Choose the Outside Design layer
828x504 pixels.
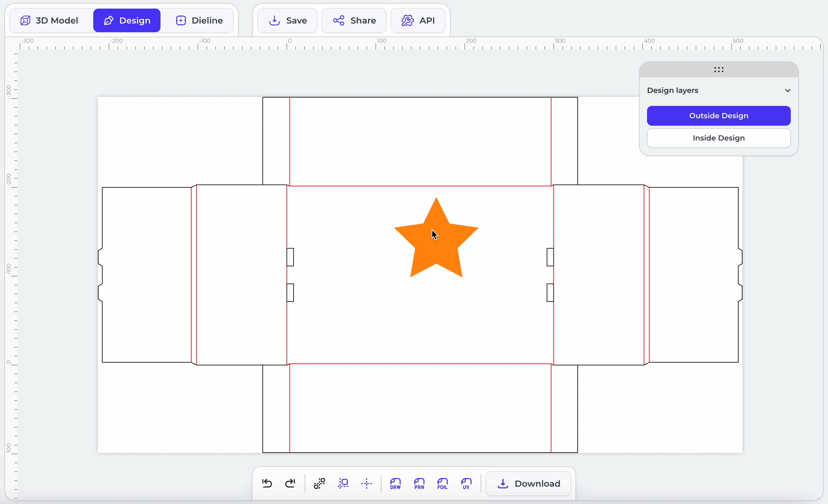[718, 116]
